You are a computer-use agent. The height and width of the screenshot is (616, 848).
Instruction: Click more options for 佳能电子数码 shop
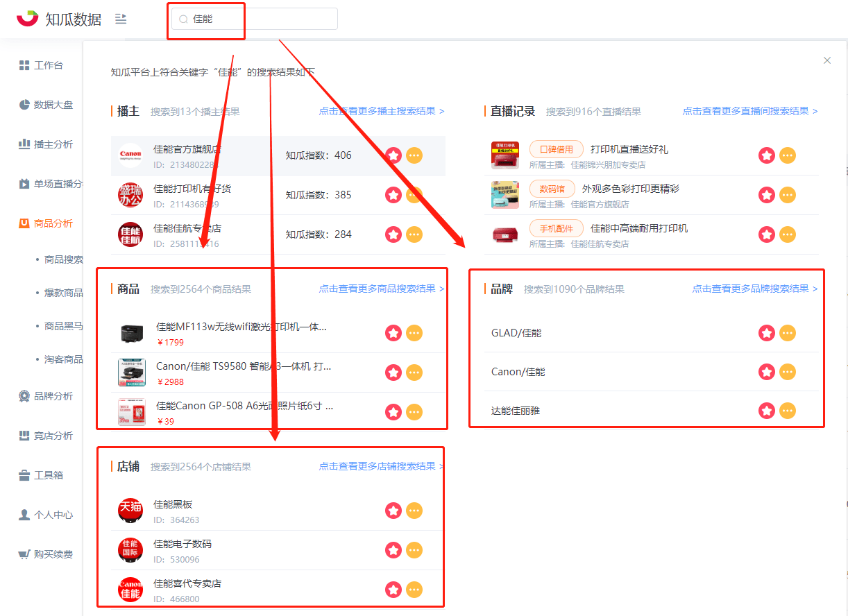pyautogui.click(x=414, y=550)
